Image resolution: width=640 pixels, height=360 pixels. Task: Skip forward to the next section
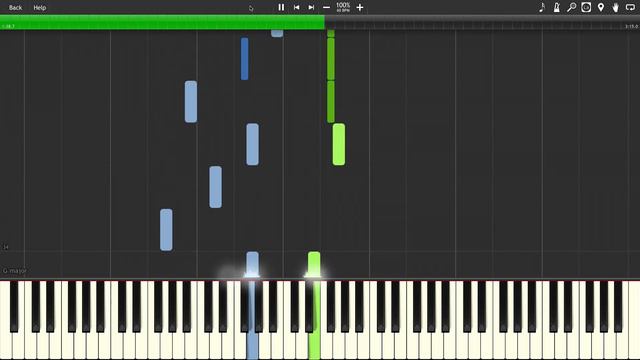pyautogui.click(x=311, y=7)
